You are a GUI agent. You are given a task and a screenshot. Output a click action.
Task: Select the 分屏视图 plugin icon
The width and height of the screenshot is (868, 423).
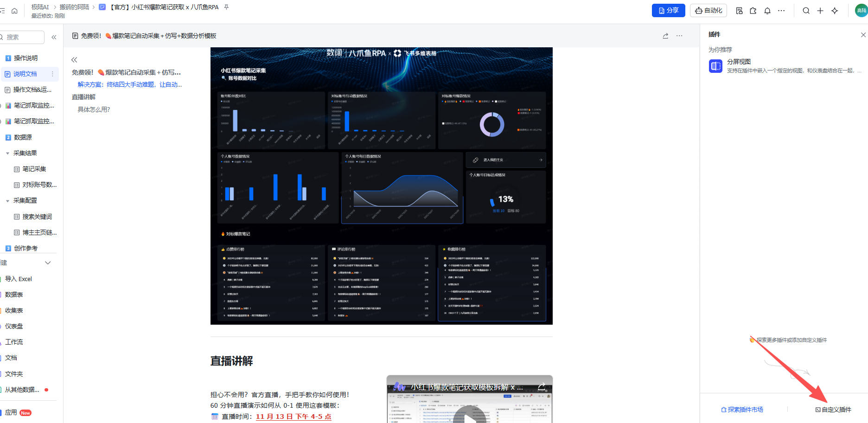[715, 66]
